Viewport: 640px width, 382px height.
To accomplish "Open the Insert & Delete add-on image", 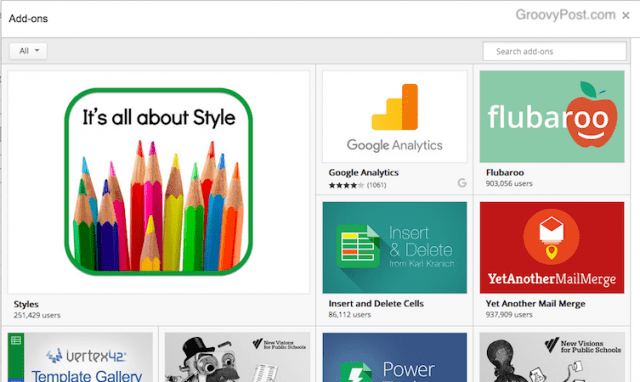I will click(395, 248).
